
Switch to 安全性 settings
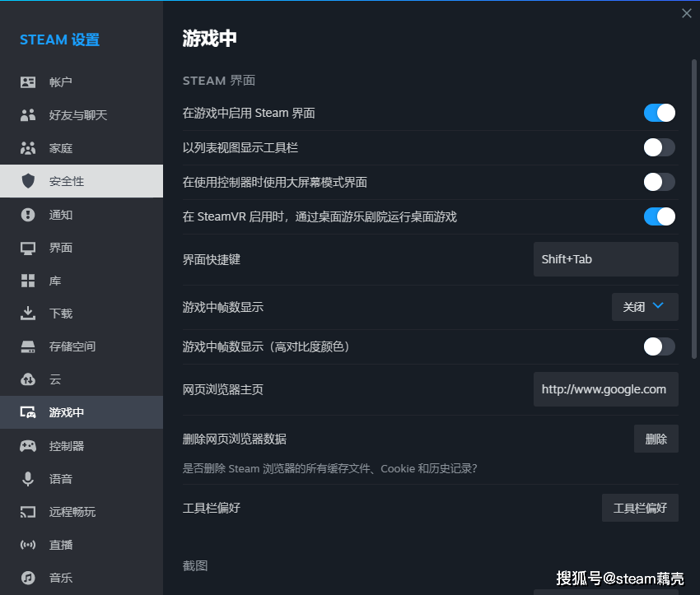82,181
